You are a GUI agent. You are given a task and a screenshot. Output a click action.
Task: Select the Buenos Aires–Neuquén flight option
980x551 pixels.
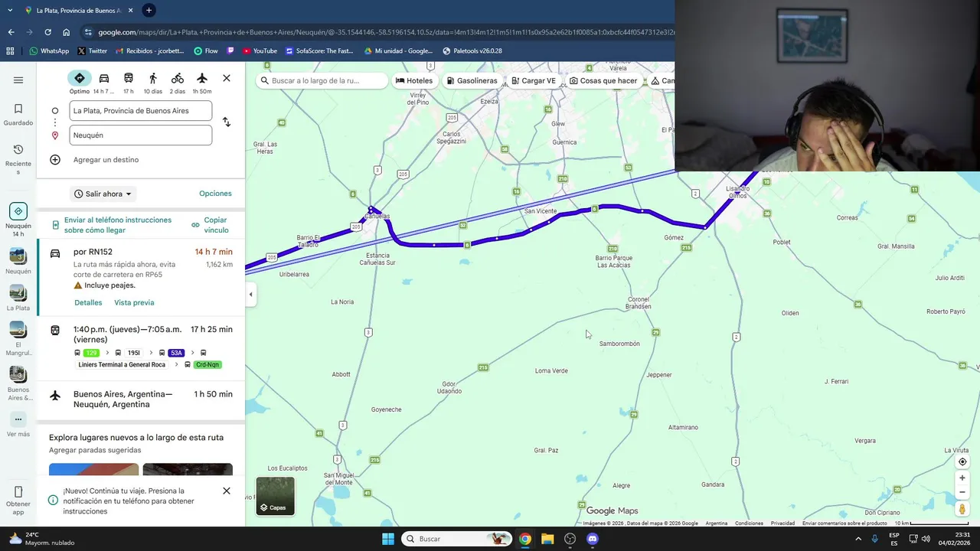click(141, 399)
